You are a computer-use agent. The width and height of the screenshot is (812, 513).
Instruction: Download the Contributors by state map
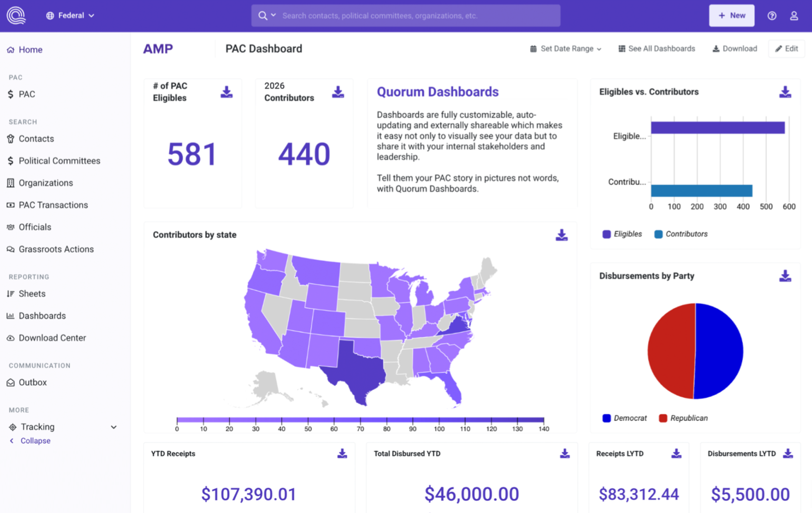pyautogui.click(x=561, y=235)
